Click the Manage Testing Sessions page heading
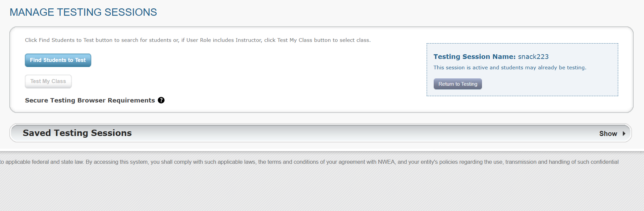 pos(83,12)
